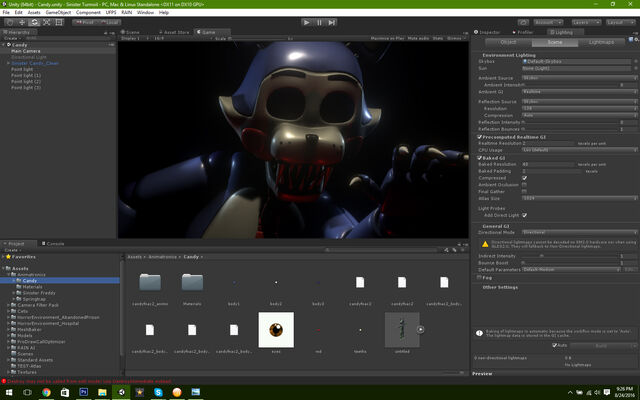640x400 pixels.
Task: Select the Hand tool in the toolbar
Action: click(10, 22)
